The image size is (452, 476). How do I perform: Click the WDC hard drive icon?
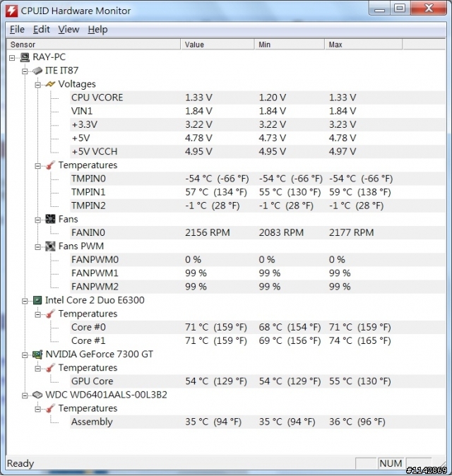(37, 395)
